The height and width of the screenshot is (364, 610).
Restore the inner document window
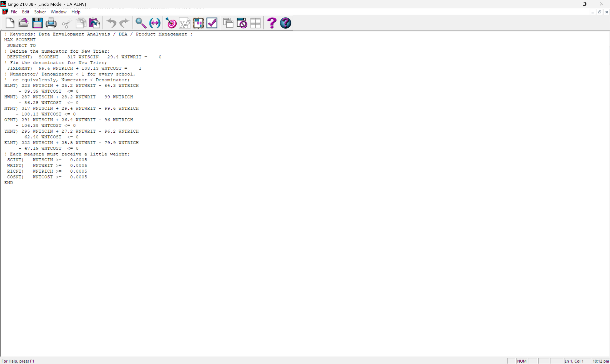tap(600, 12)
